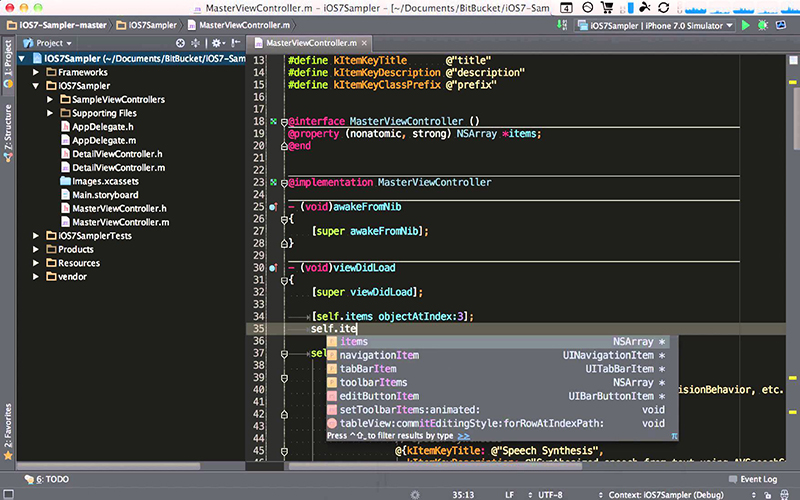The width and height of the screenshot is (800, 500).
Task: Expand the vendor folder
Action: (x=36, y=277)
